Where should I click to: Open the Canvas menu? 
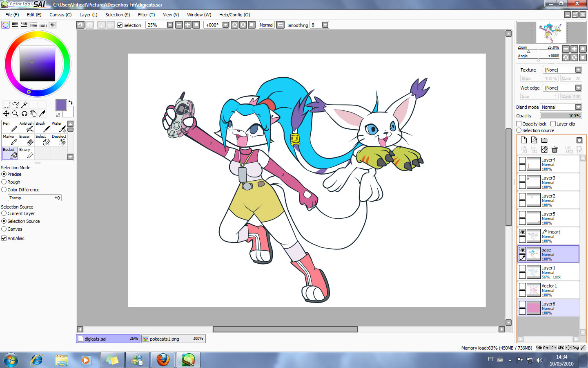point(60,15)
